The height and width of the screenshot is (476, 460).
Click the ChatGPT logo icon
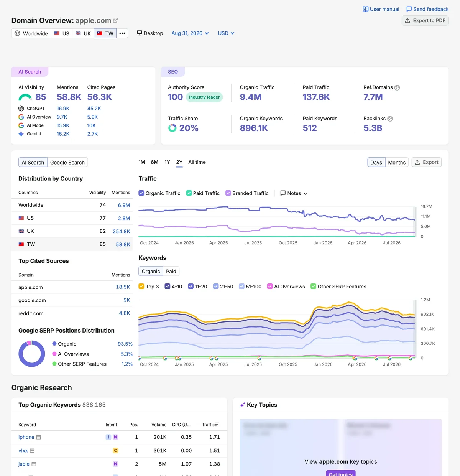click(x=21, y=109)
